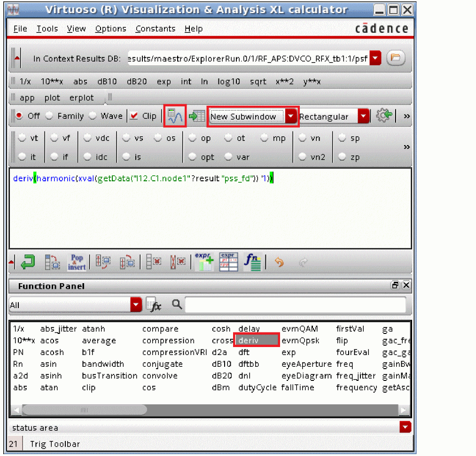Toggle the Clip checkbox
This screenshot has width=476, height=456.
(134, 116)
